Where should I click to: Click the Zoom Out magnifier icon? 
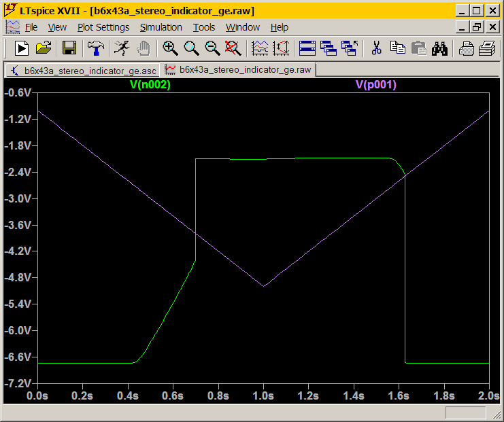212,48
